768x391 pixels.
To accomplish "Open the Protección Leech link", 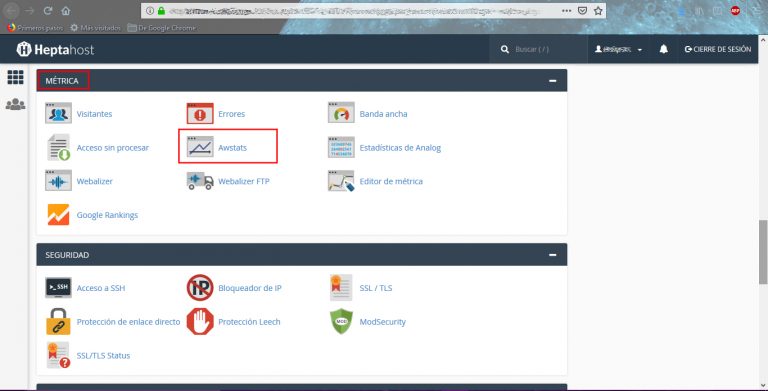I will pos(249,322).
